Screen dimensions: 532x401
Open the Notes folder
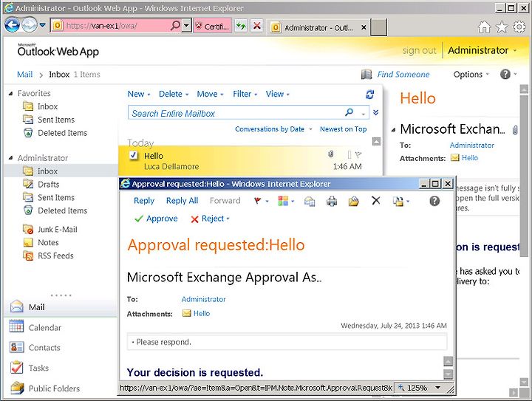48,242
